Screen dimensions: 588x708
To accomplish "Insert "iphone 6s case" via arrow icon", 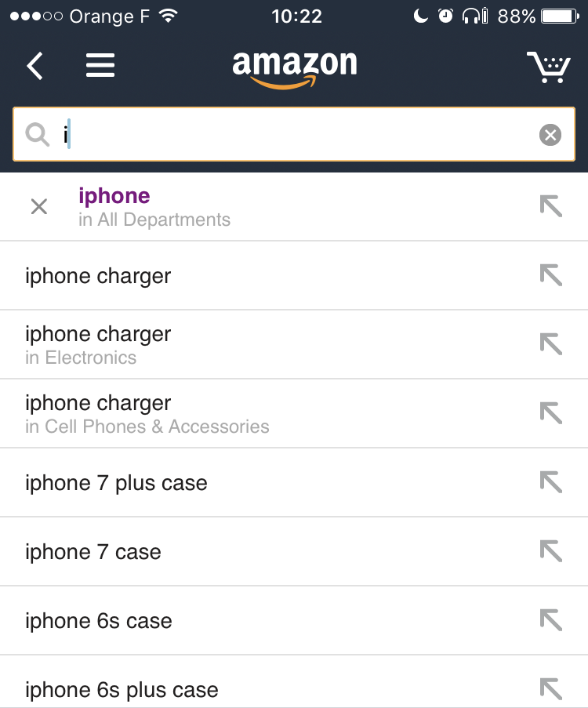I will (x=551, y=620).
